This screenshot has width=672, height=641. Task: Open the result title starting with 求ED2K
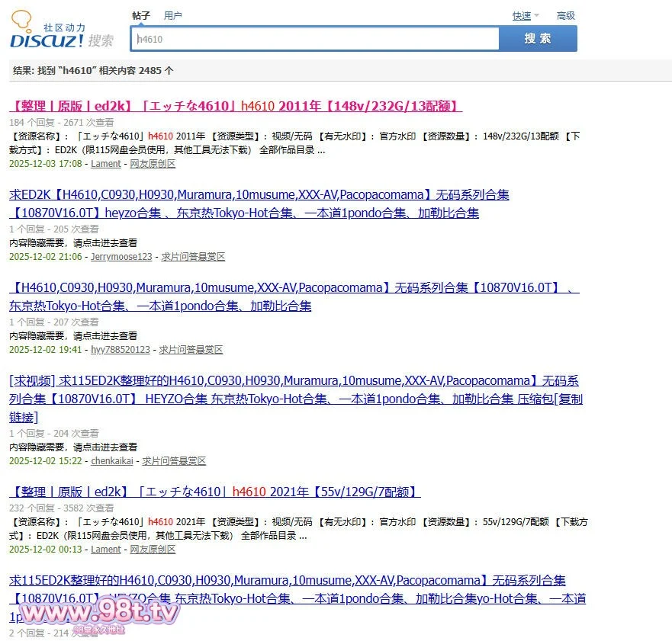[x=259, y=195]
